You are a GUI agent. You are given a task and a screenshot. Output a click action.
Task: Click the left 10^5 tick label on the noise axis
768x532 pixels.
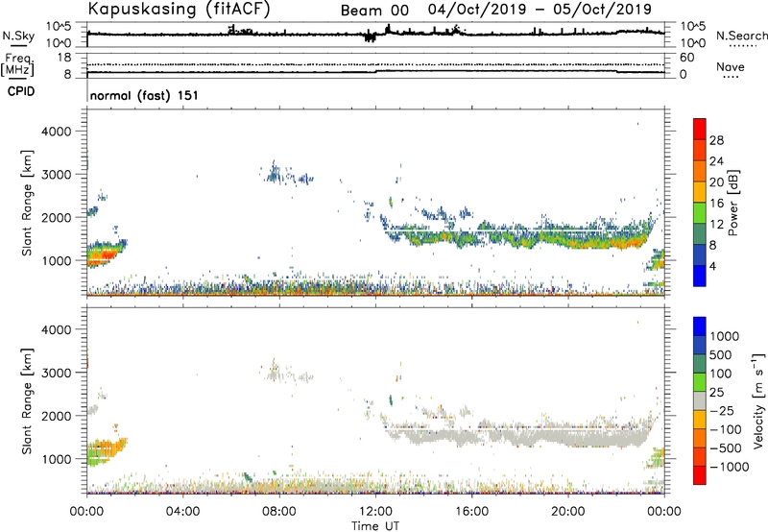click(60, 27)
